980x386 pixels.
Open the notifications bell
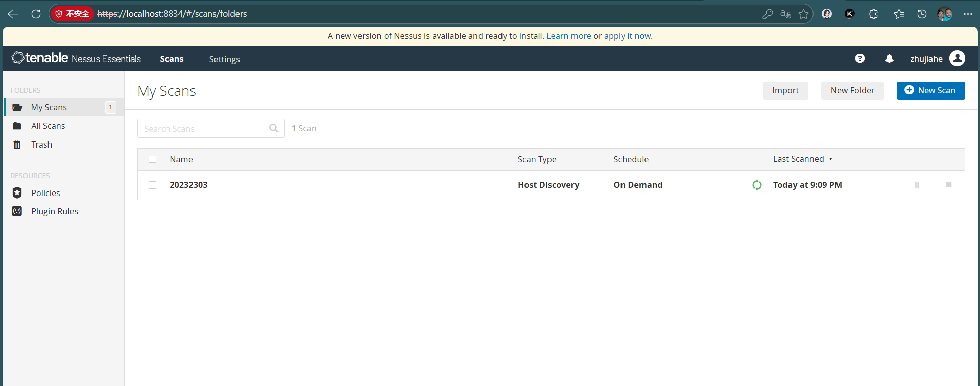coord(889,59)
